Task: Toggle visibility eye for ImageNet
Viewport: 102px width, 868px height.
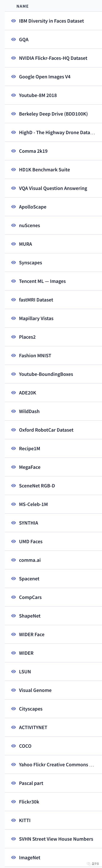Action: pyautogui.click(x=14, y=858)
